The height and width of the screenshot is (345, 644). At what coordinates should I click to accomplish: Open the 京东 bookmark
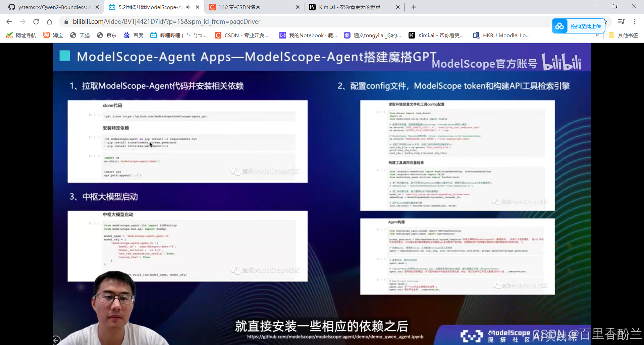(x=107, y=35)
